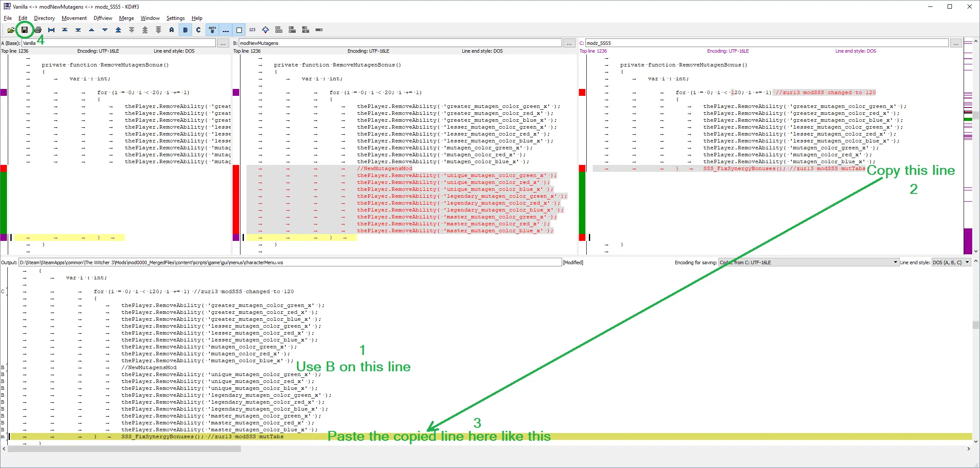Image resolution: width=980 pixels, height=468 pixels.
Task: Select lines from C in toolbar
Action: tap(199, 30)
